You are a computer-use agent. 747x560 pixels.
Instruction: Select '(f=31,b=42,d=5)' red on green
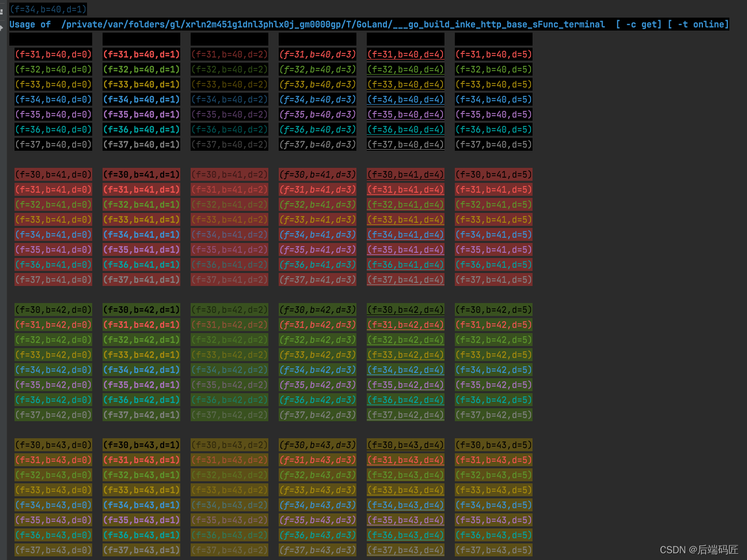(494, 325)
